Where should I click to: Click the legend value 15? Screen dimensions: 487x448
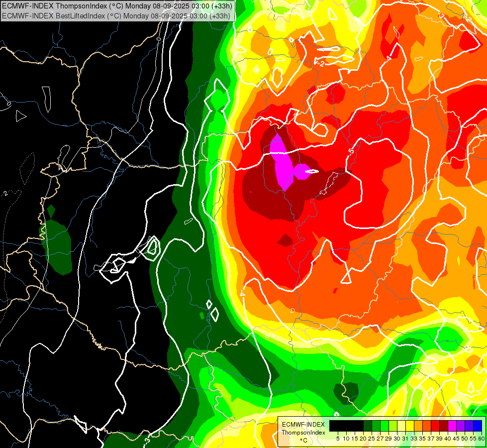pyautogui.click(x=355, y=439)
